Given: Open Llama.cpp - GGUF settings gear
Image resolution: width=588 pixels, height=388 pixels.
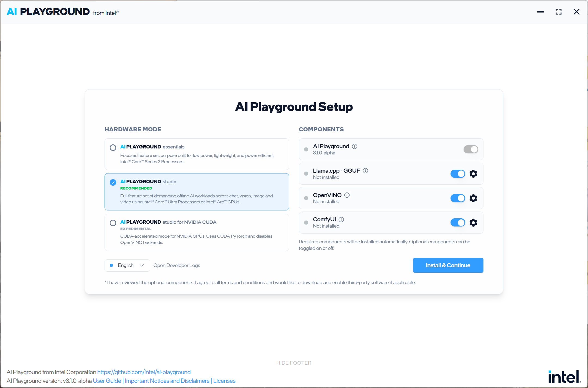Looking at the screenshot, I should click(473, 174).
